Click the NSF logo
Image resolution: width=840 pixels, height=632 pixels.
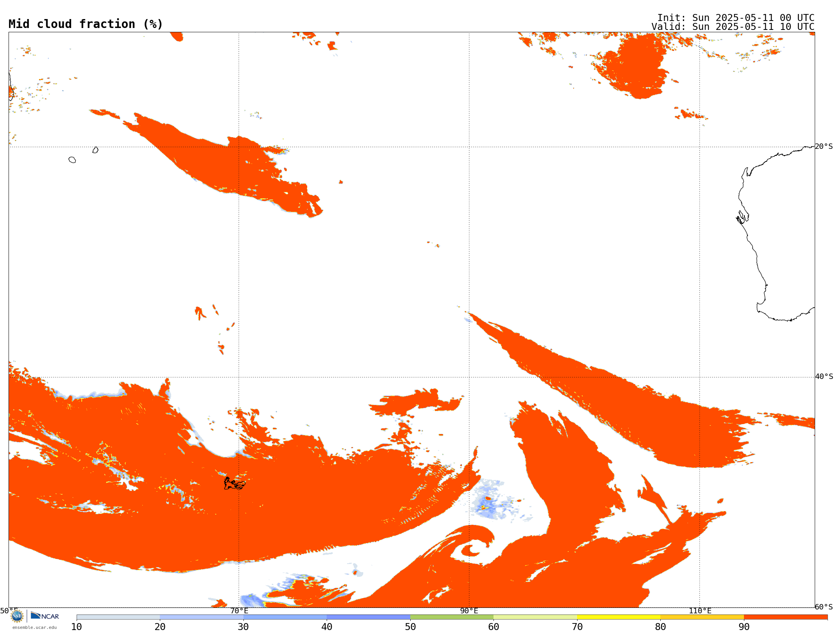coord(17,616)
